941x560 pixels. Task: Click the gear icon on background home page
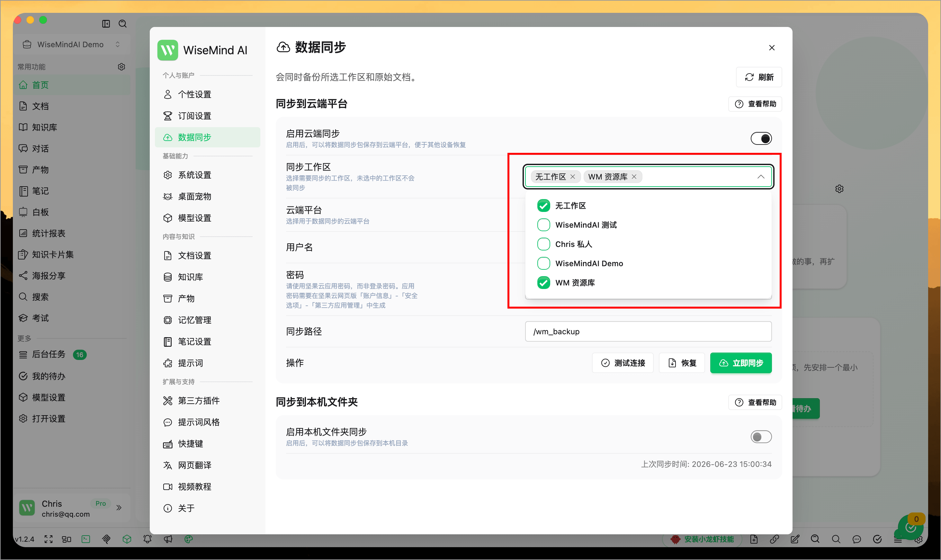point(839,189)
